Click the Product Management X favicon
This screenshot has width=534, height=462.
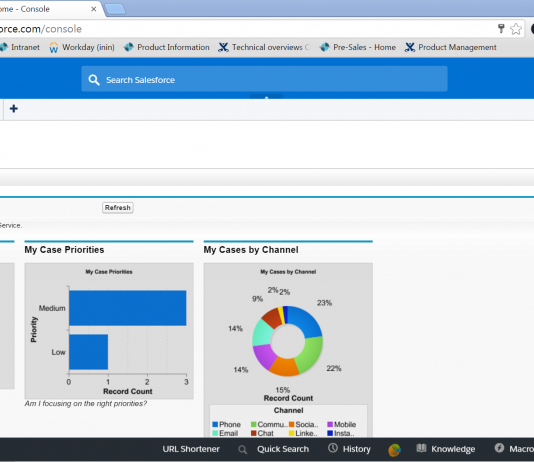pyautogui.click(x=410, y=47)
